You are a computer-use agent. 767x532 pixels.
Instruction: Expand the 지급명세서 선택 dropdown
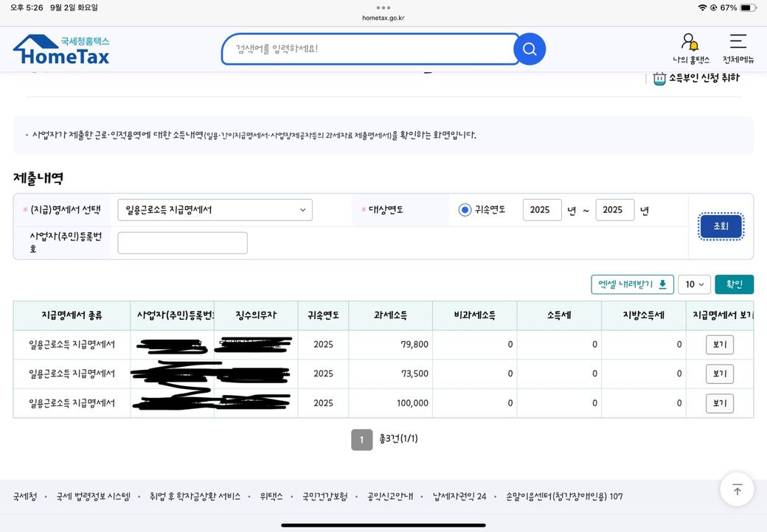coord(215,210)
